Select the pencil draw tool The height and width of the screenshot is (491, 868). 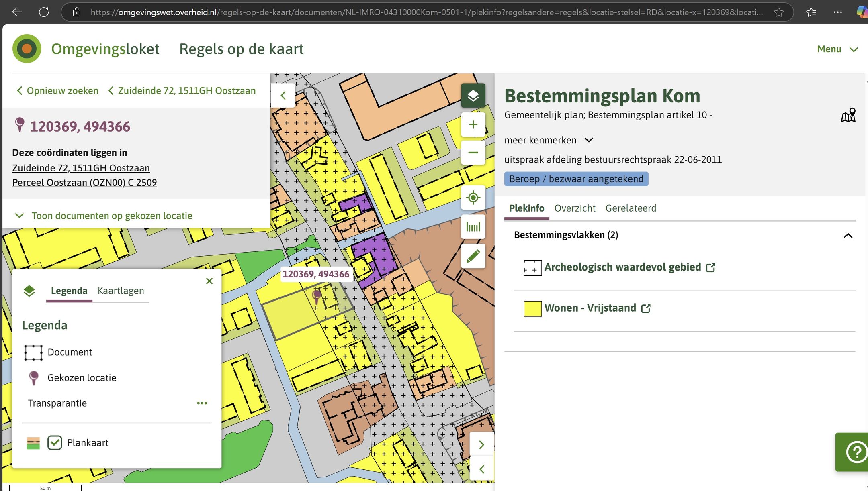(x=473, y=256)
